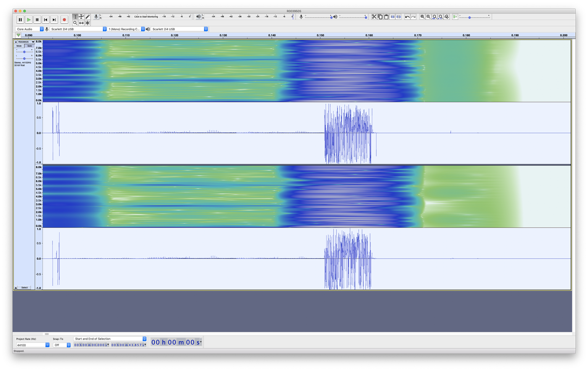Choose the Zoom magnifier tool
The height and width of the screenshot is (370, 588).
[75, 23]
